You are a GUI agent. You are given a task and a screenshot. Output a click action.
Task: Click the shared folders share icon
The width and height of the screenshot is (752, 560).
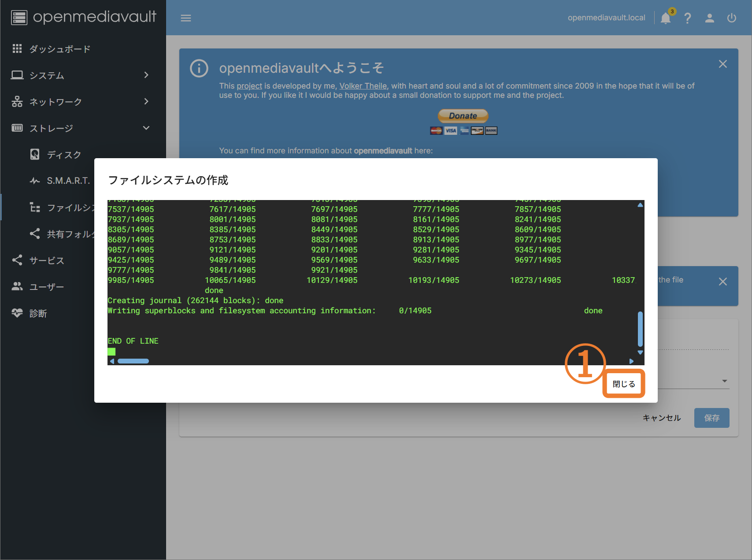[x=35, y=234]
